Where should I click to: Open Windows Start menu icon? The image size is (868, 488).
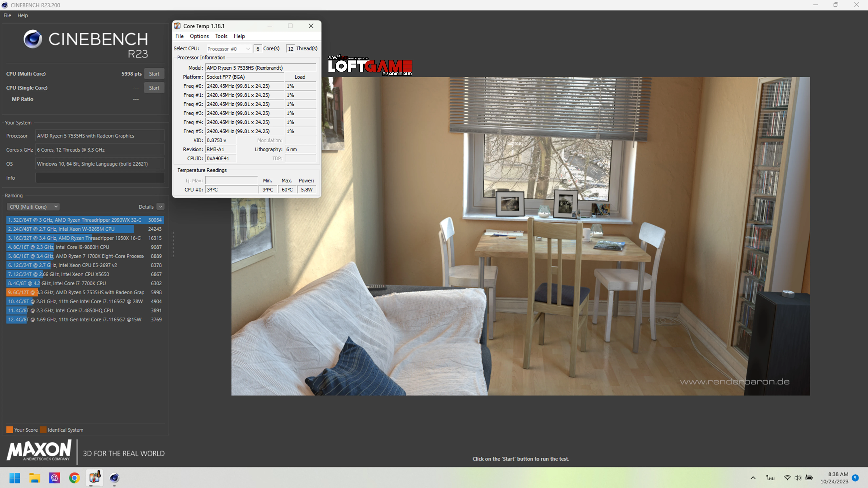14,478
